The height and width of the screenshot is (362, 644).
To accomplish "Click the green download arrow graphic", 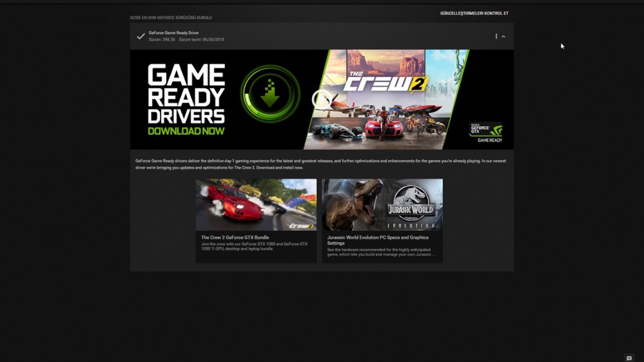I will 270,94.
